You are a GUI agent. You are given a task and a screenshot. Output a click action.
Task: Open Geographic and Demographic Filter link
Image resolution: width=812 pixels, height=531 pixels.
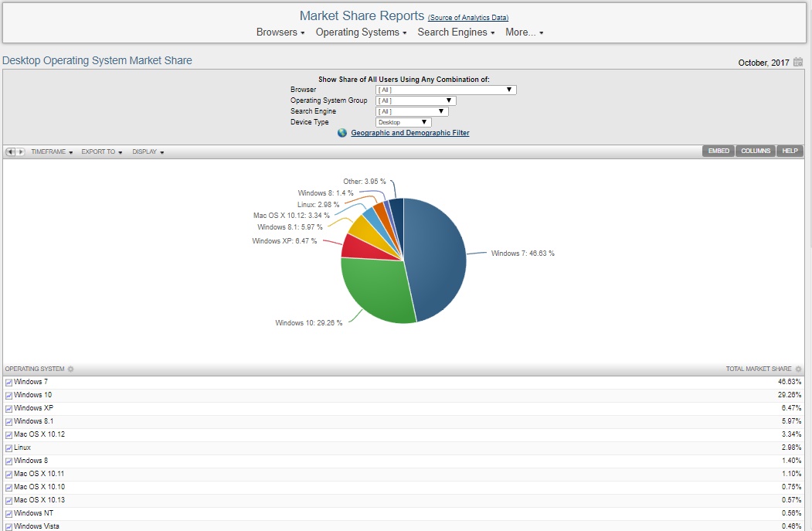tap(410, 133)
